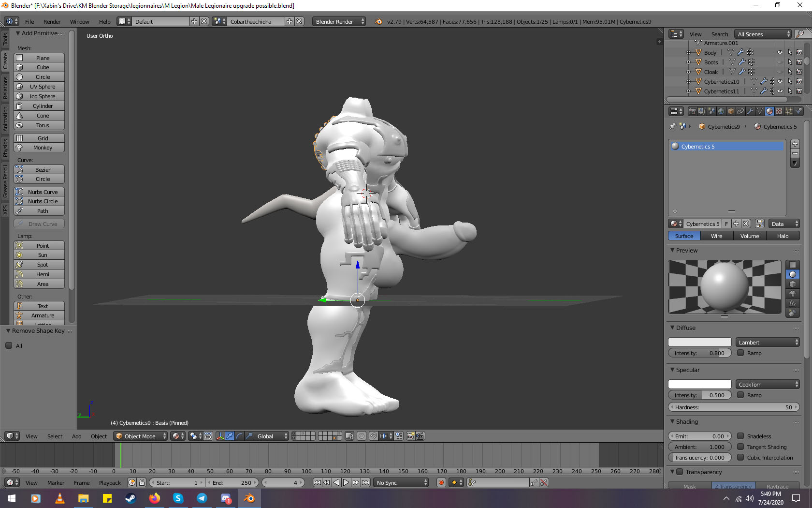This screenshot has height=508, width=812.
Task: Show the hidden Boots object
Action: [x=780, y=62]
